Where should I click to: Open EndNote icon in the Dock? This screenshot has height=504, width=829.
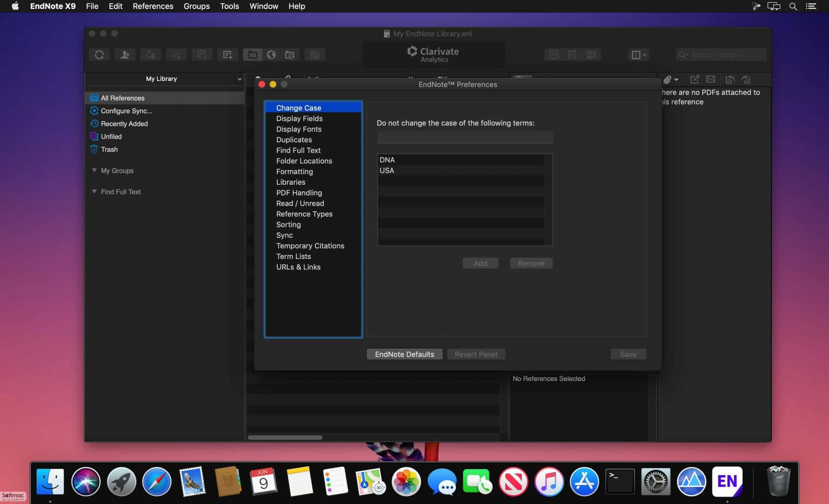pos(727,482)
